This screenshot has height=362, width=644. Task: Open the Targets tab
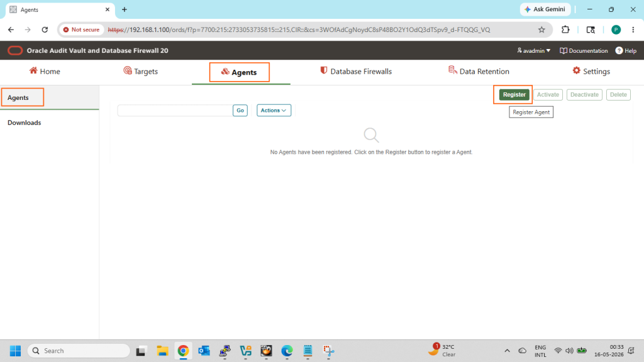140,72
